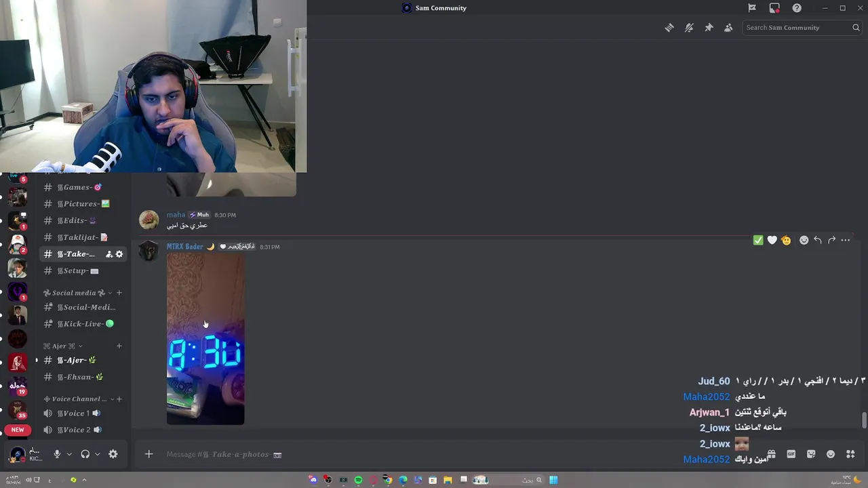Screen dimensions: 868x488
Task: Click the chat scrollbar thumb
Action: click(864, 420)
